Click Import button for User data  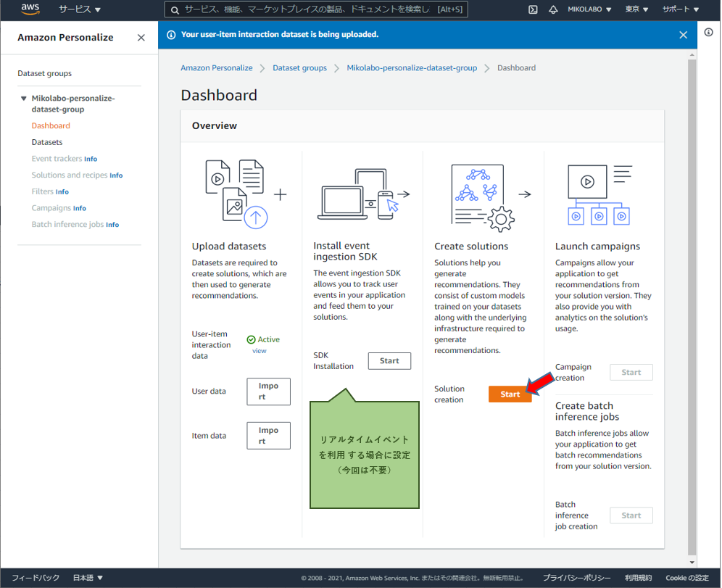(268, 392)
